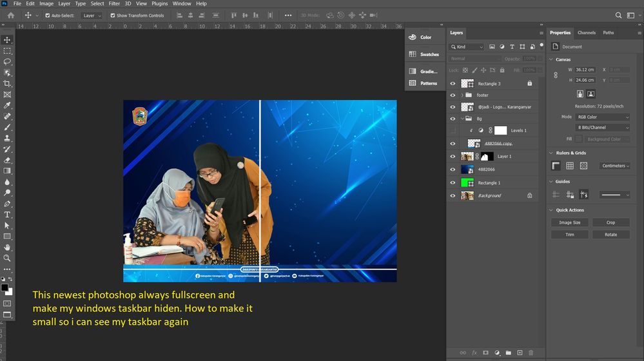
Task: Open the File menu
Action: pos(17,4)
